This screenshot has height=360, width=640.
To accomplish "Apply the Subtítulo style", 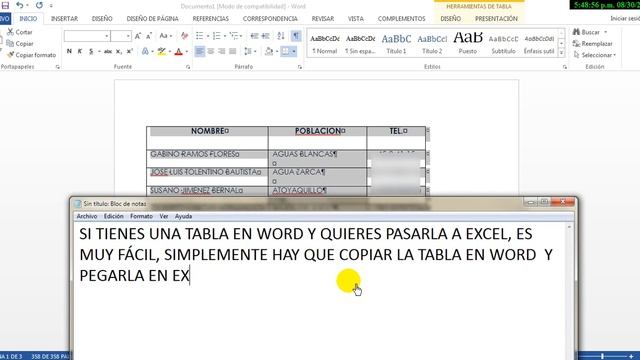I will (503, 43).
